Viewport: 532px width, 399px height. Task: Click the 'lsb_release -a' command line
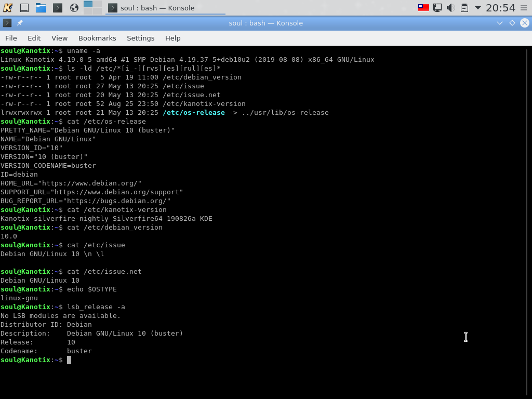coord(62,307)
